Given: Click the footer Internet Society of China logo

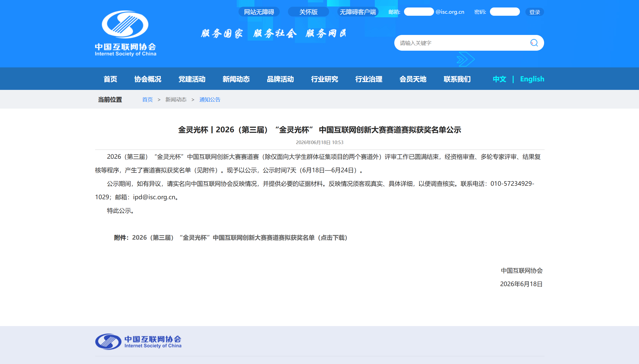Looking at the screenshot, I should (x=138, y=342).
